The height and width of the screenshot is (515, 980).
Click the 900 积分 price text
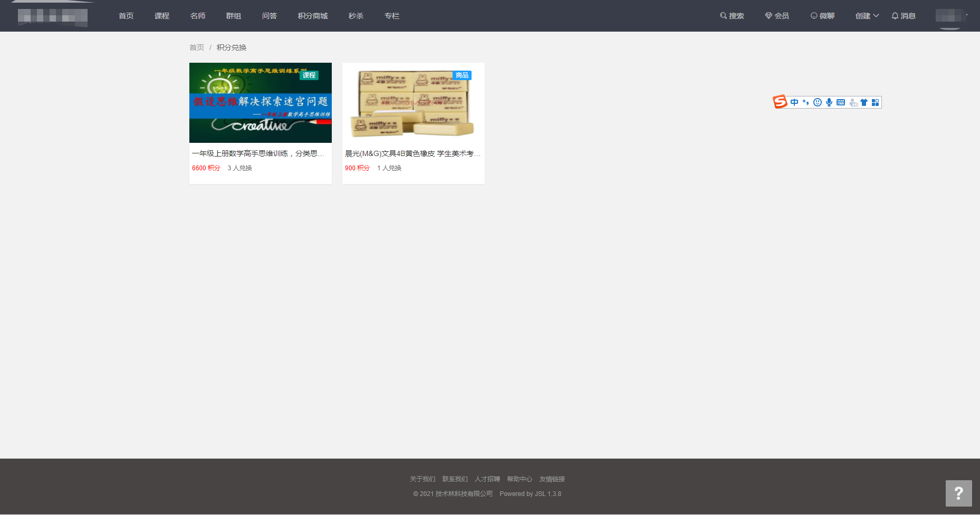point(358,168)
